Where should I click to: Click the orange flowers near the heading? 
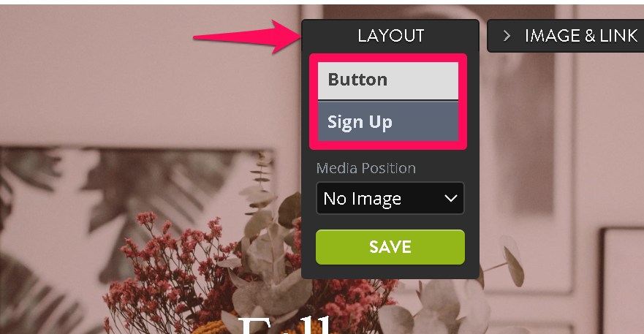click(x=213, y=328)
